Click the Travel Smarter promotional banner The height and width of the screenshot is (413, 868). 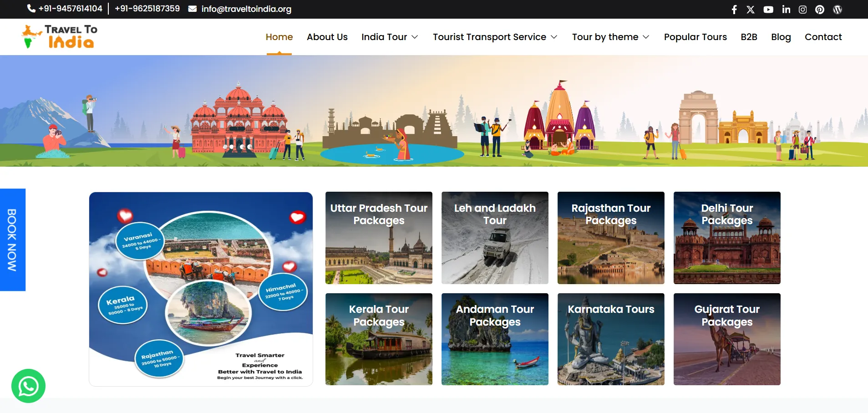pos(201,289)
